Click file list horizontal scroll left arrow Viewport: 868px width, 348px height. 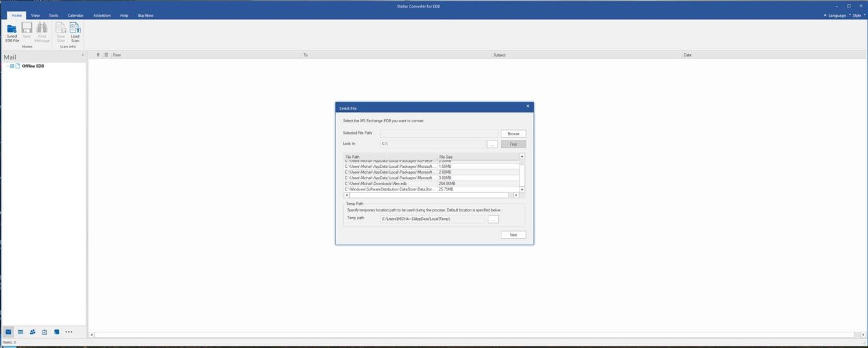click(x=346, y=195)
